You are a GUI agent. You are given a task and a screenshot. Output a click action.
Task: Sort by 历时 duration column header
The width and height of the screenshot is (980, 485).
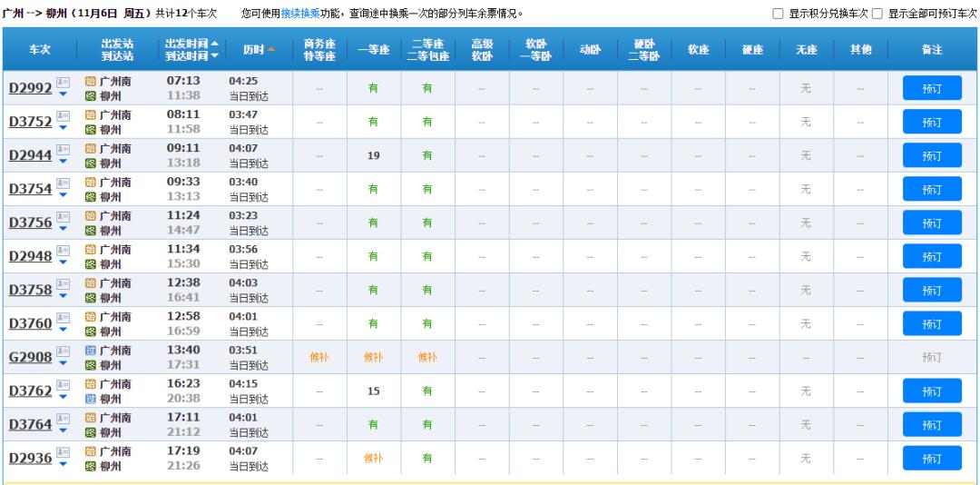pos(259,49)
